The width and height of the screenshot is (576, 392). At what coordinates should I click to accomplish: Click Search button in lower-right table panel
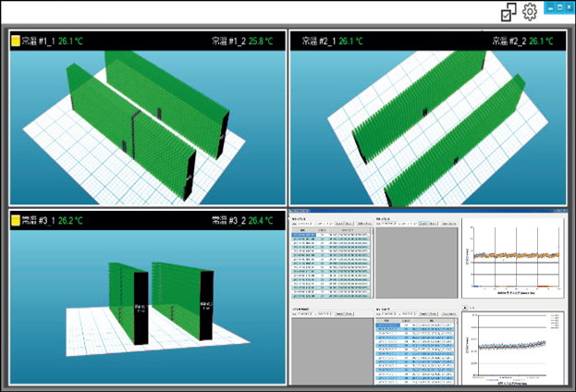pos(423,314)
